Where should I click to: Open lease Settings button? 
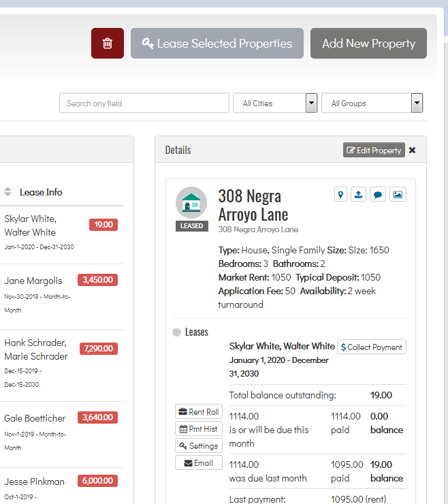click(199, 446)
